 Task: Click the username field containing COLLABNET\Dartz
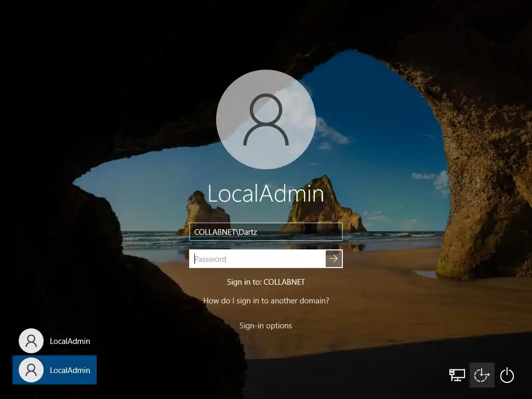click(266, 232)
